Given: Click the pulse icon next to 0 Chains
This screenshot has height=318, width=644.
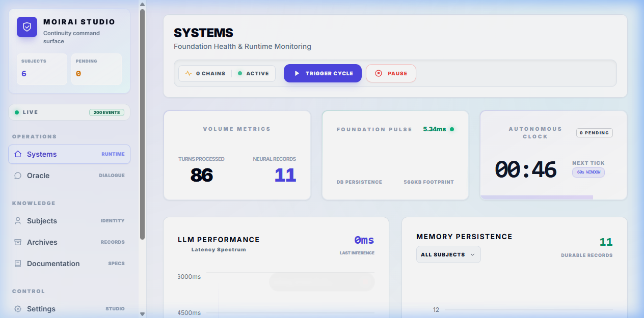Looking at the screenshot, I should [x=189, y=73].
